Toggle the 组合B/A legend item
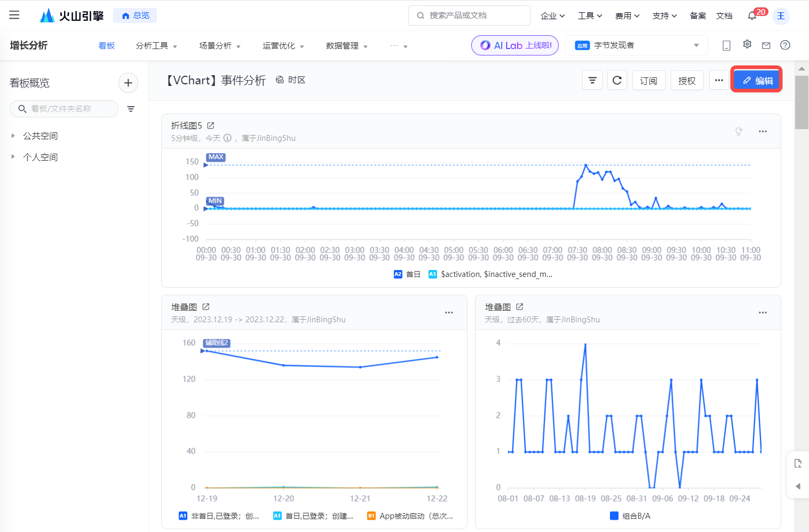The width and height of the screenshot is (809, 532). [630, 516]
